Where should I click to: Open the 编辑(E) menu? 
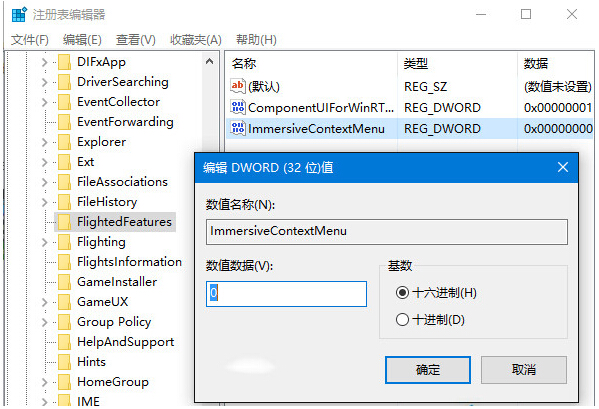click(x=82, y=40)
